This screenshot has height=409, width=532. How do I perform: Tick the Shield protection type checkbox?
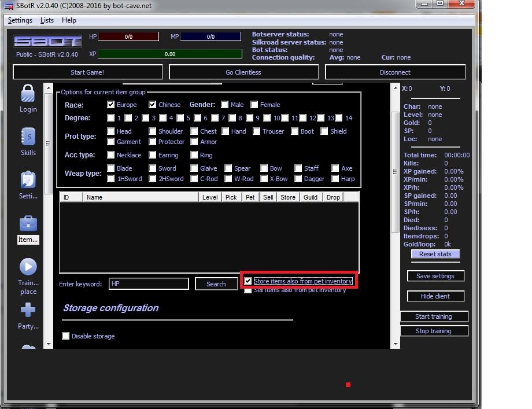click(324, 131)
